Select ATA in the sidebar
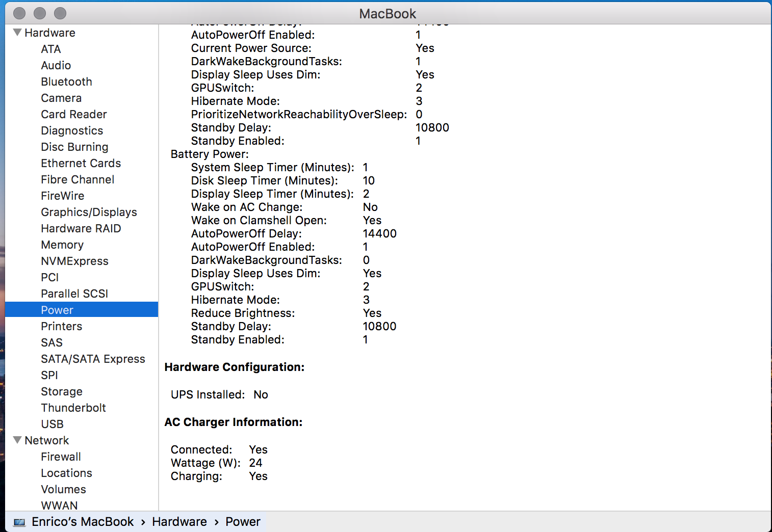This screenshot has width=772, height=532. 51,49
